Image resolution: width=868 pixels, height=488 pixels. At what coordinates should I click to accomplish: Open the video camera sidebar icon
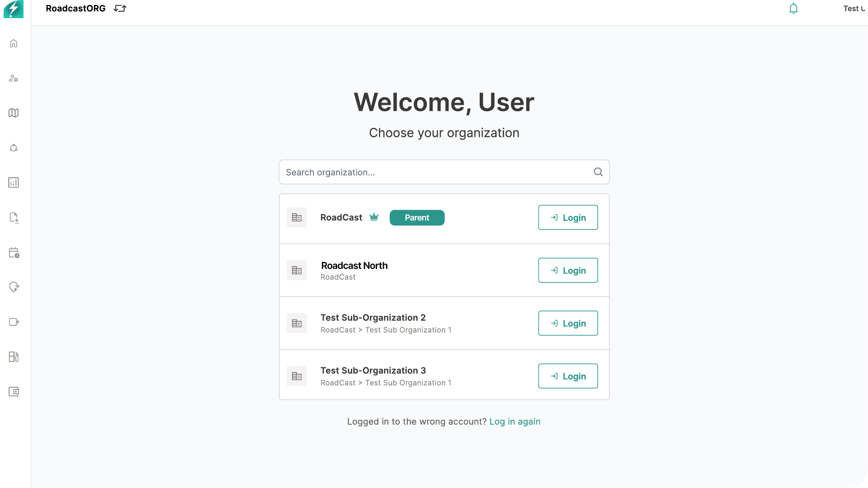coord(14,322)
